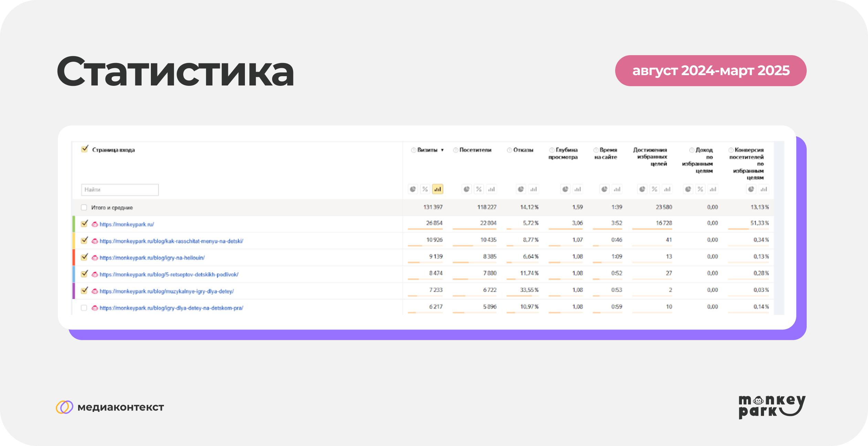
Task: Uncheck the Страница входа header checkbox
Action: point(84,149)
